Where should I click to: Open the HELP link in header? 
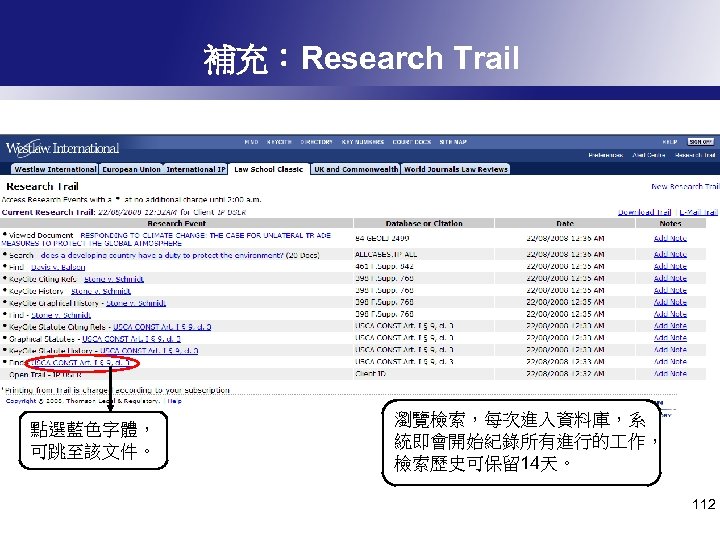click(x=670, y=142)
